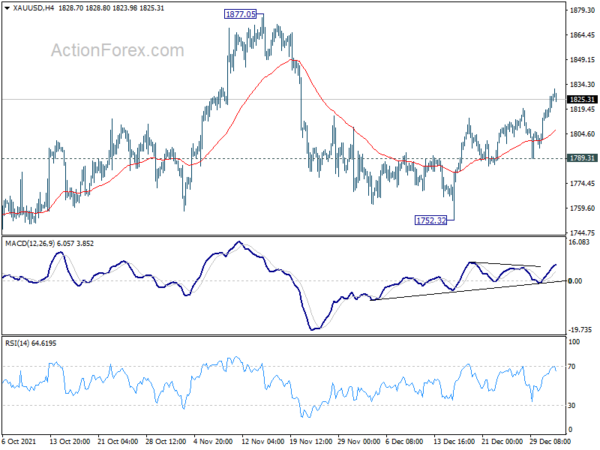Click the 12 Nov 04:00 time label
This screenshot has height=450, width=600.
(x=262, y=441)
